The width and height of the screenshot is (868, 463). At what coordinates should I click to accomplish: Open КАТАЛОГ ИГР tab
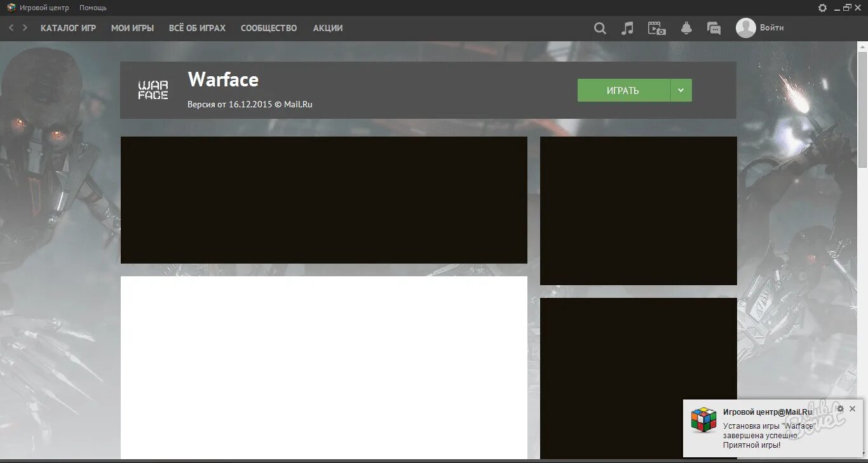[68, 28]
